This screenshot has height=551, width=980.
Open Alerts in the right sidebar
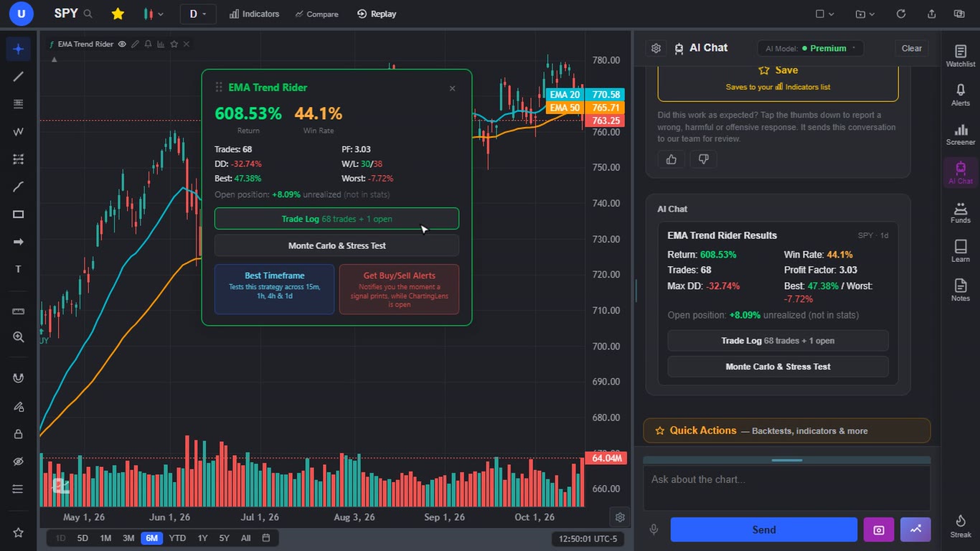coord(961,95)
